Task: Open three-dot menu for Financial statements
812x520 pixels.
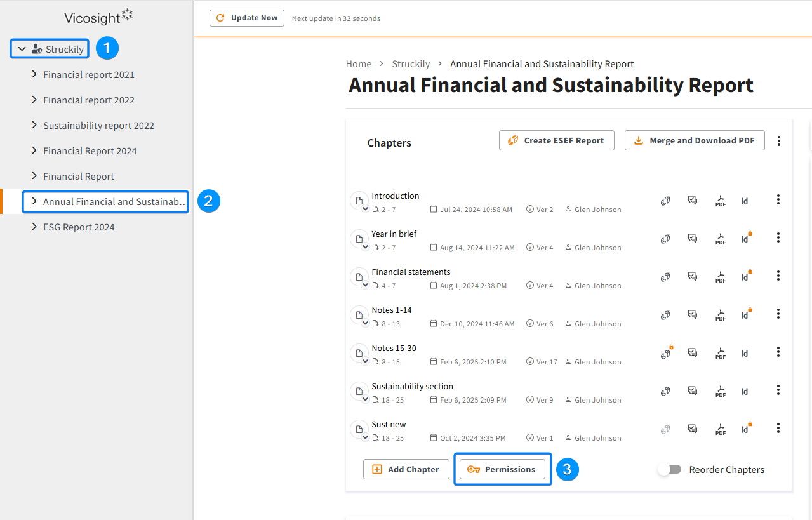Action: tap(778, 276)
